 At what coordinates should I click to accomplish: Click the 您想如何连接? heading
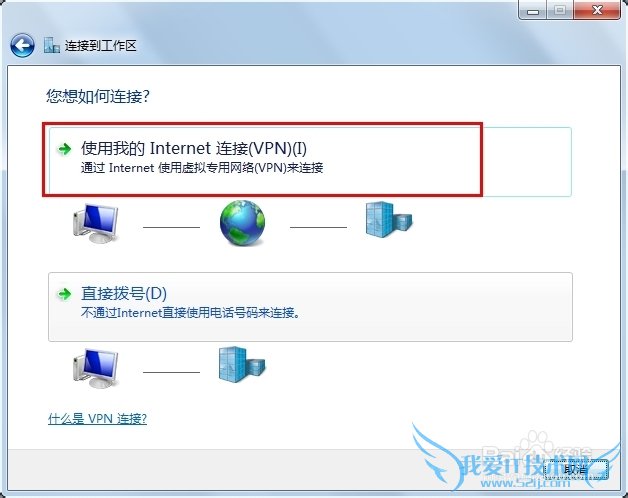[x=98, y=96]
